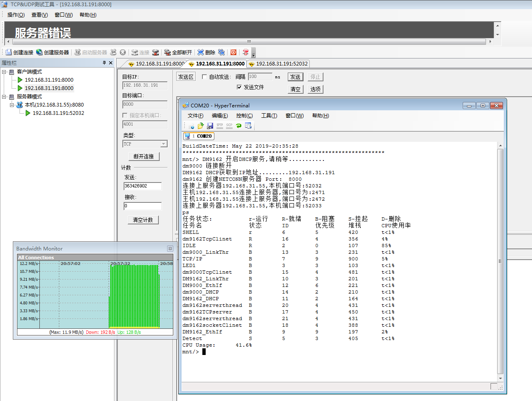Click HyperTerminal new connection toolbar icon
The image size is (532, 401).
tap(191, 126)
